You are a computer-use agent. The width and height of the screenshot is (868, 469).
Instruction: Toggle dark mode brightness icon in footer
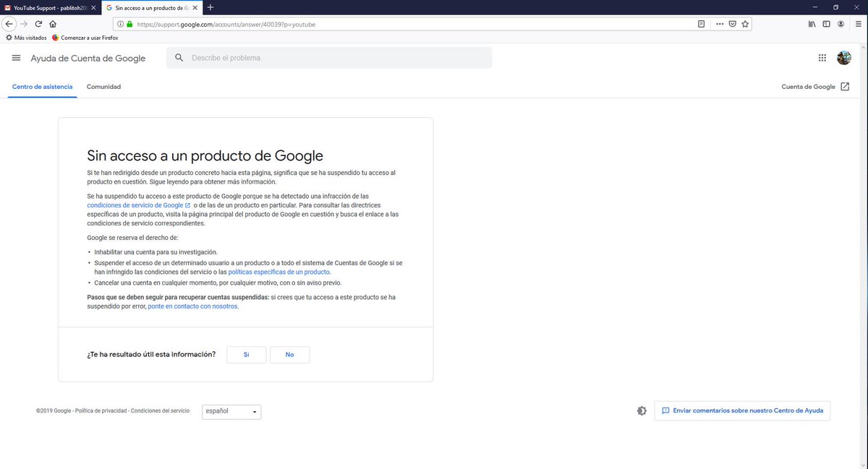[642, 410]
